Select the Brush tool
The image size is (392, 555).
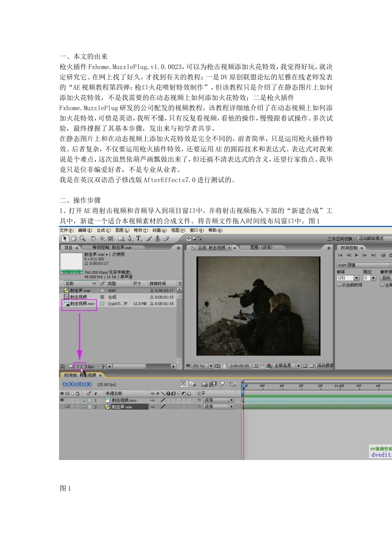pyautogui.click(x=149, y=238)
